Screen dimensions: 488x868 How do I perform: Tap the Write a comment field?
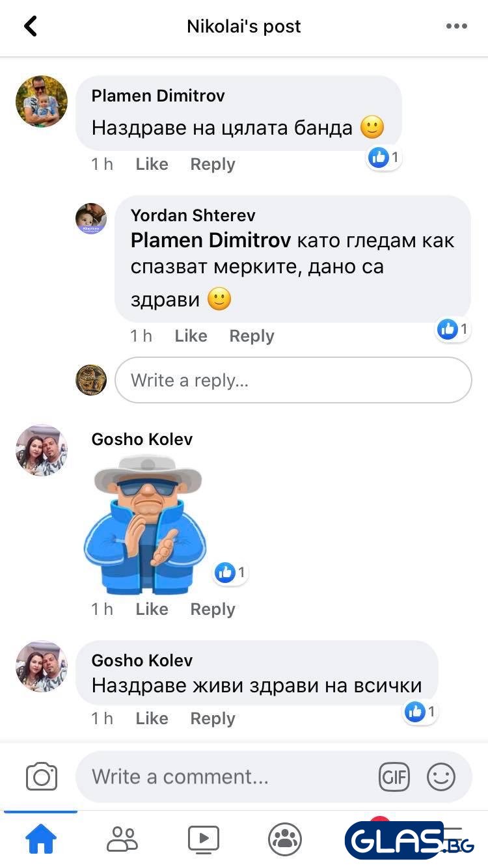point(274,777)
